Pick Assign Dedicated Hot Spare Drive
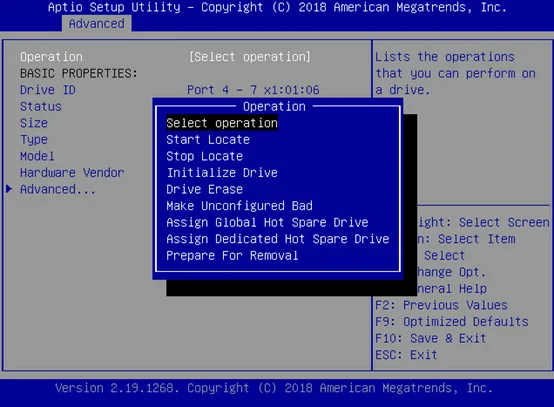The width and height of the screenshot is (554, 407). pyautogui.click(x=278, y=239)
